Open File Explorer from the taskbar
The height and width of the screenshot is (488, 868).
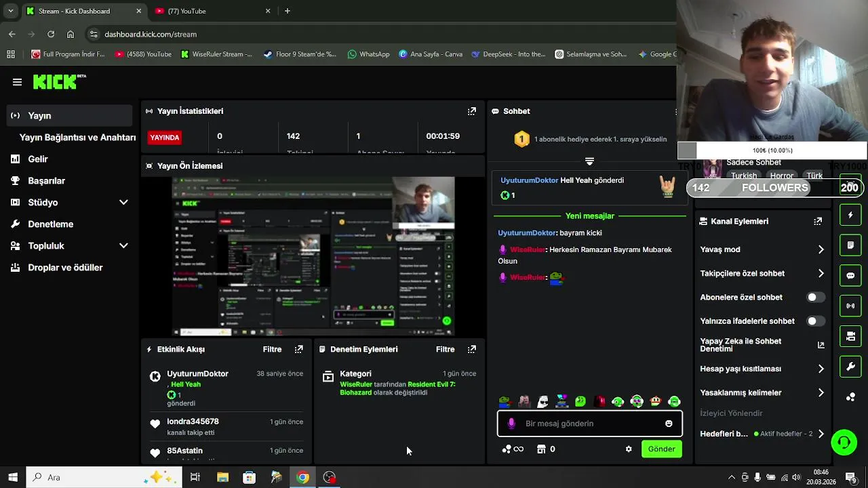222,477
